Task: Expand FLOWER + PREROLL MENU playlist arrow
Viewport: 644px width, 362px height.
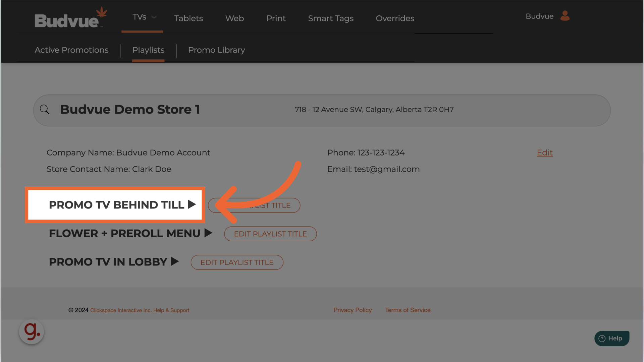Action: (208, 233)
